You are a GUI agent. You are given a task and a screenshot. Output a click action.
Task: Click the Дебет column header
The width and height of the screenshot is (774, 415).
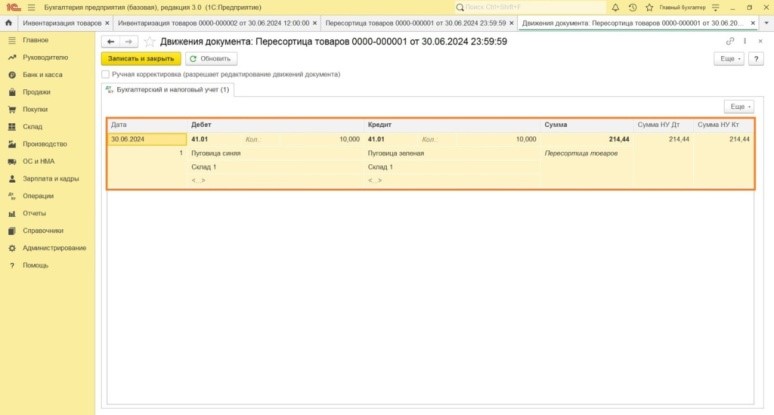(x=202, y=125)
